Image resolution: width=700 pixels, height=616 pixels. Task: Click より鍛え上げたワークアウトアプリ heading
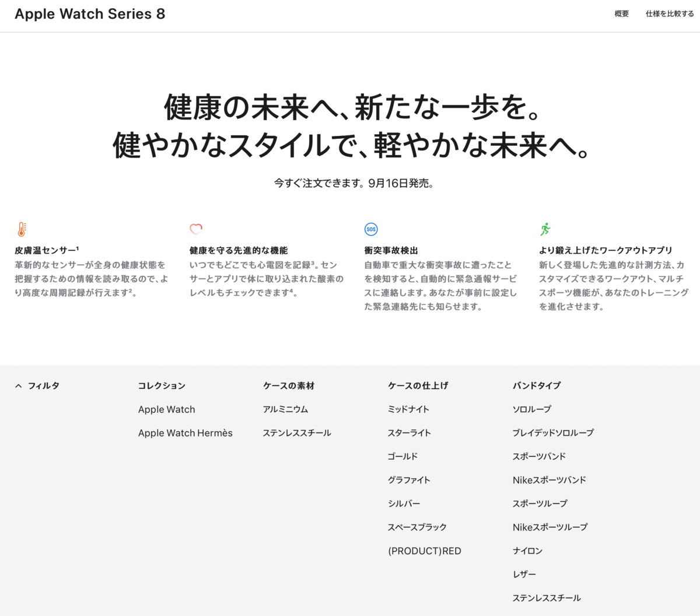click(605, 250)
